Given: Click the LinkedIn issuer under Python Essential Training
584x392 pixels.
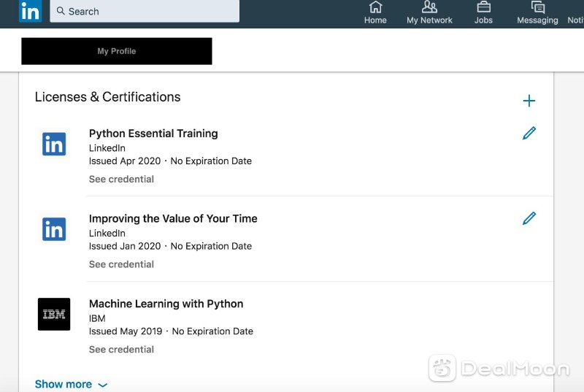Looking at the screenshot, I should tap(107, 148).
